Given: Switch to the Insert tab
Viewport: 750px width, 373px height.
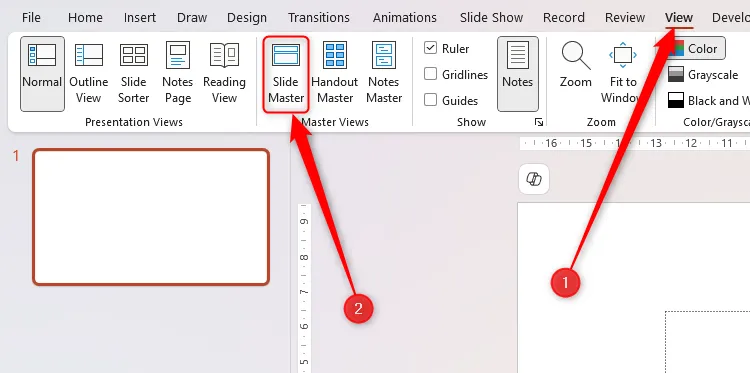Looking at the screenshot, I should pyautogui.click(x=140, y=18).
